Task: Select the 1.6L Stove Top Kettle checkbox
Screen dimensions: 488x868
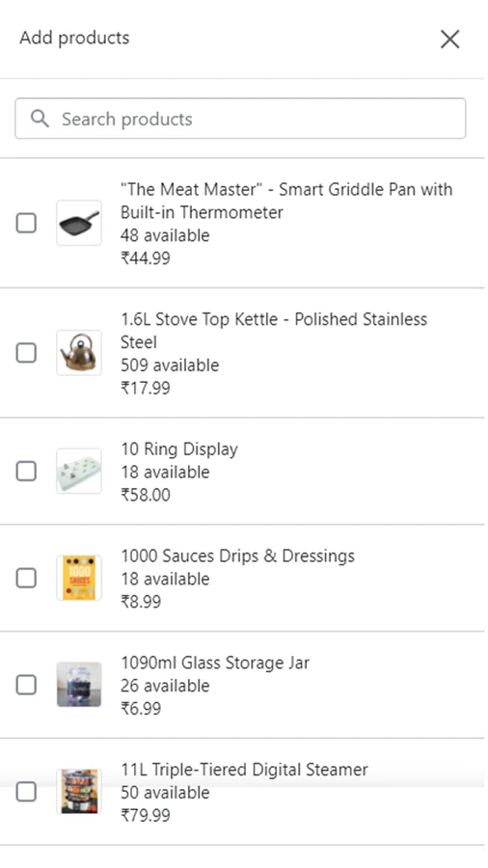Action: (x=26, y=353)
